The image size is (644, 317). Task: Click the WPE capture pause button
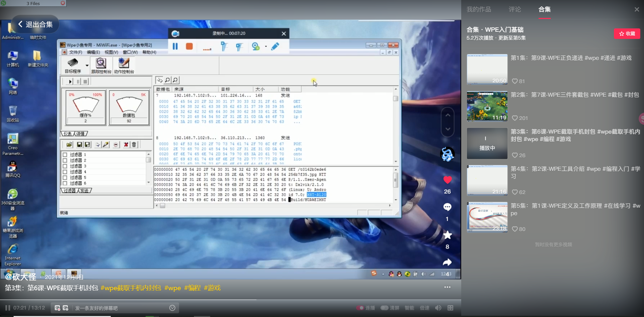coord(78,82)
